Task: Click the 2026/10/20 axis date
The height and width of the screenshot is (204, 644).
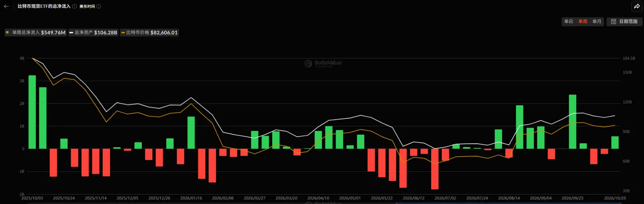Action: (x=615, y=198)
